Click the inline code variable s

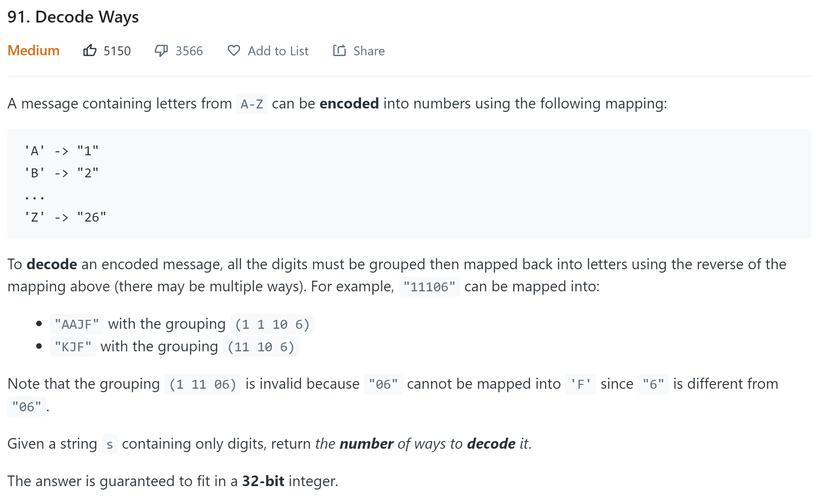pos(110,444)
